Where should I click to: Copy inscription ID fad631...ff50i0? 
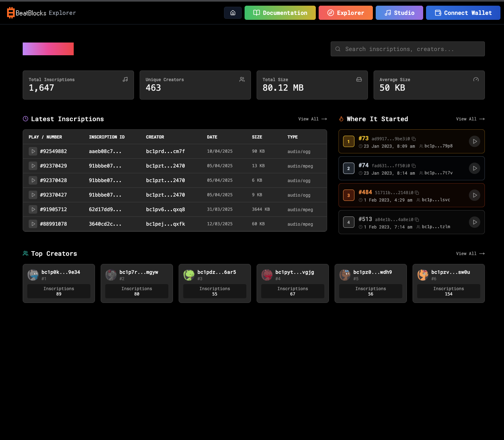coord(414,166)
